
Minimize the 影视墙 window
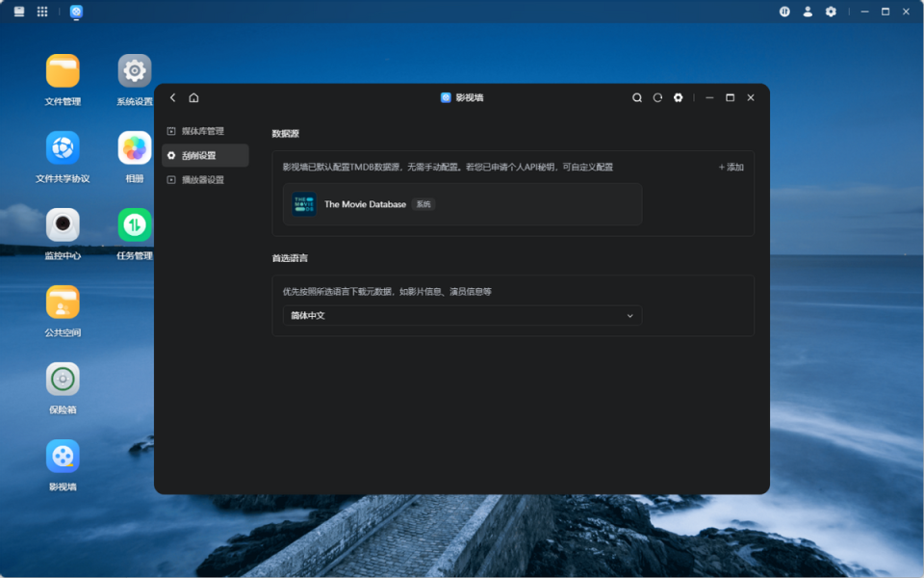[709, 98]
